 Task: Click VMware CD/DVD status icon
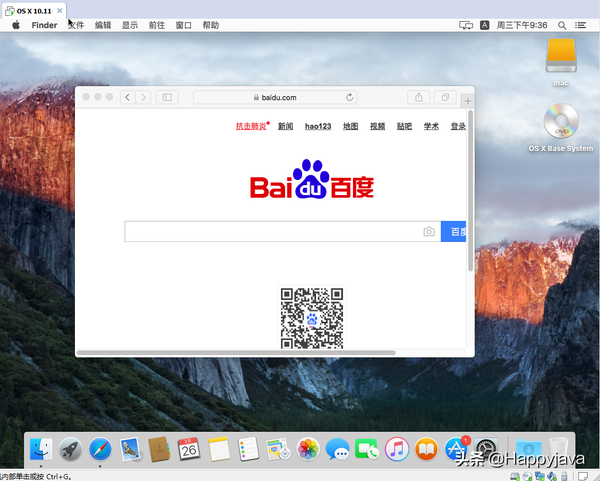tap(527, 476)
